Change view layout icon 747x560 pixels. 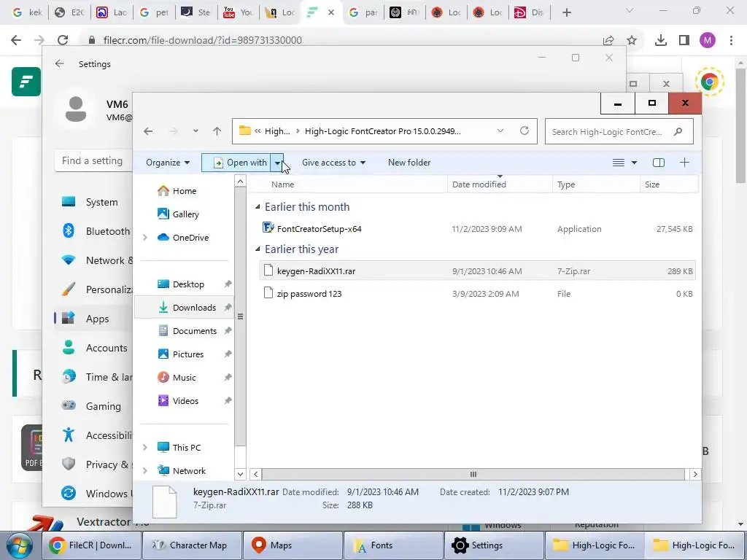619,163
